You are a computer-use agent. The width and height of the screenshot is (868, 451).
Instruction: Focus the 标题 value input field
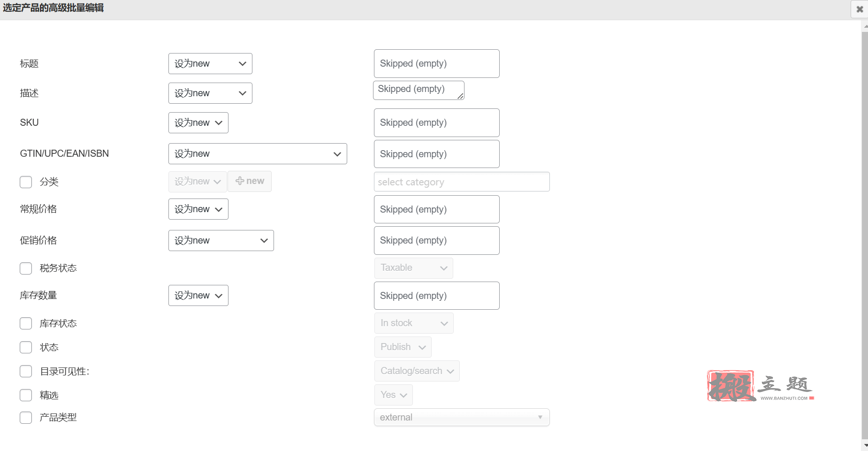437,63
